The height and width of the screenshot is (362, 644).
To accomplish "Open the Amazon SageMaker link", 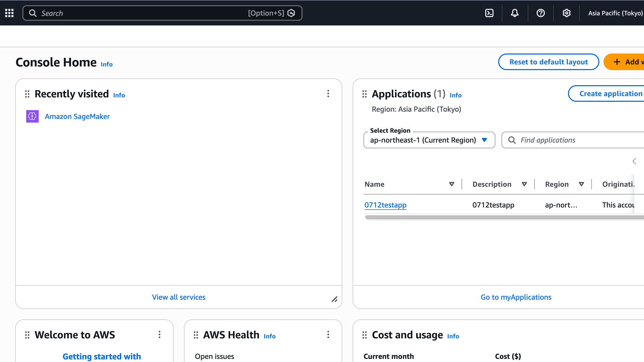I will click(x=77, y=116).
